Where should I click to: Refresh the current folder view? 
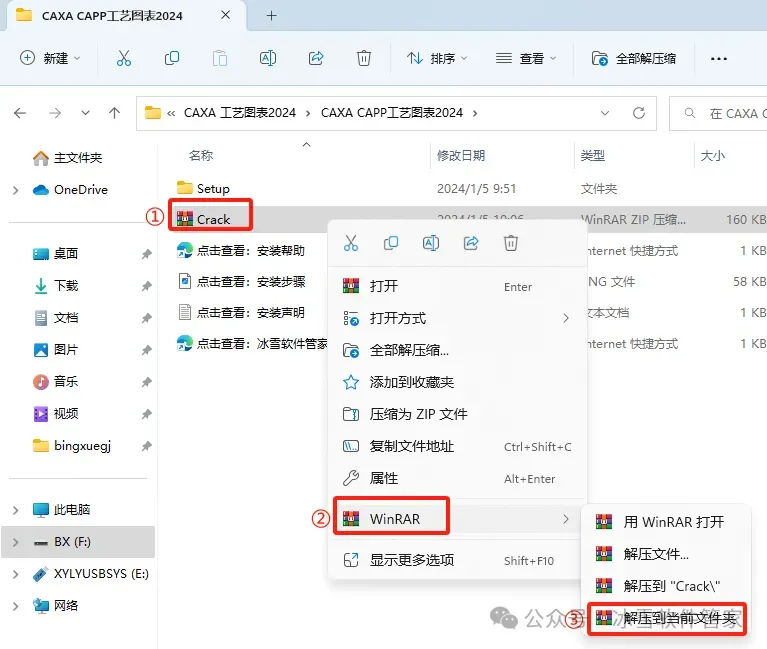click(x=639, y=113)
